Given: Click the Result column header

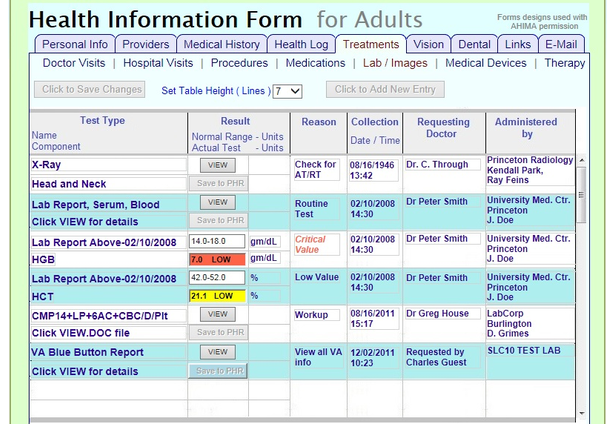Looking at the screenshot, I should [x=235, y=121].
